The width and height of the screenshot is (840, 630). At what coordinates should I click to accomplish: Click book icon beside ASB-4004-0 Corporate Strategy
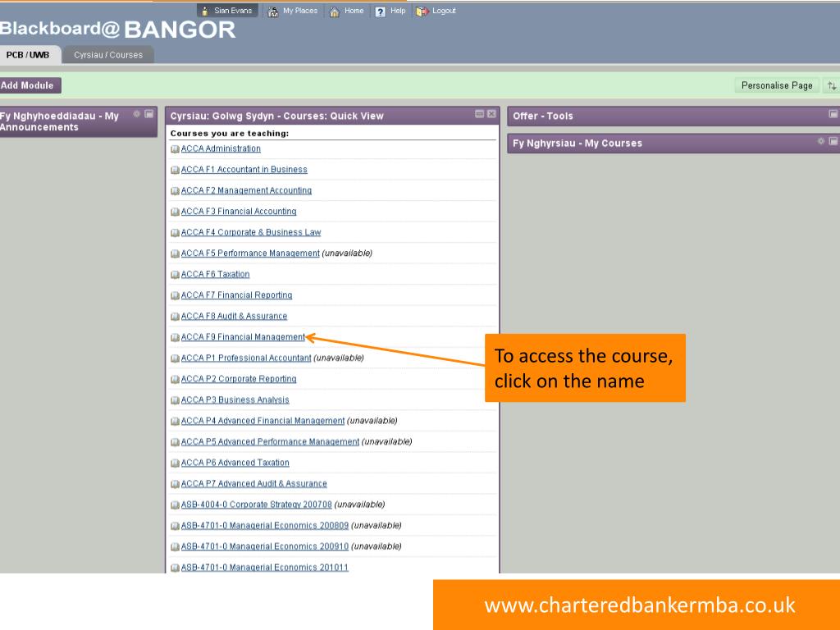[x=175, y=504]
